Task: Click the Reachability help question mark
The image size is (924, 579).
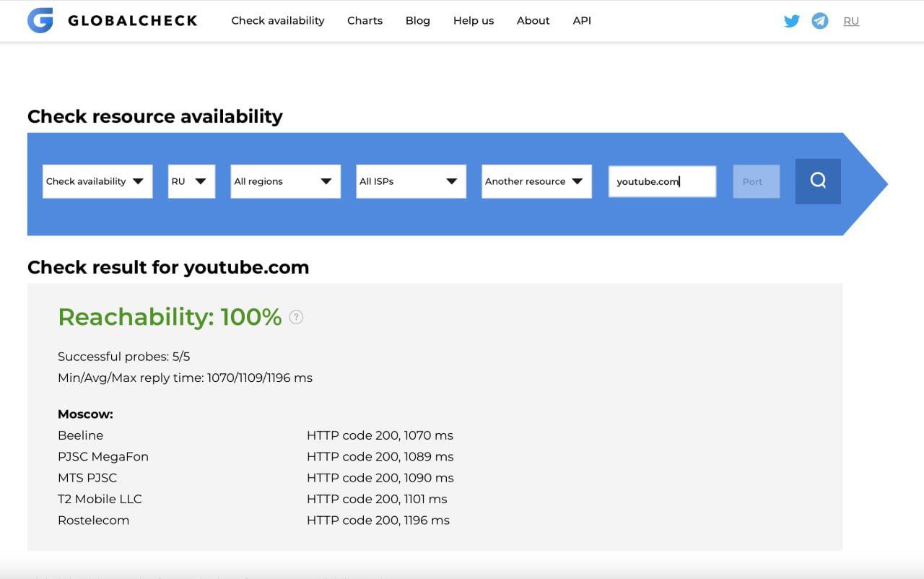Action: click(x=296, y=317)
